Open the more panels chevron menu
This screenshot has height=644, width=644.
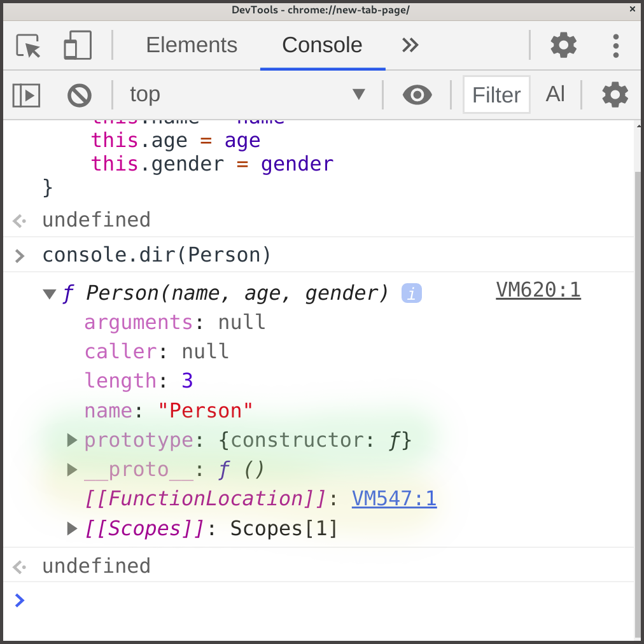pyautogui.click(x=410, y=45)
